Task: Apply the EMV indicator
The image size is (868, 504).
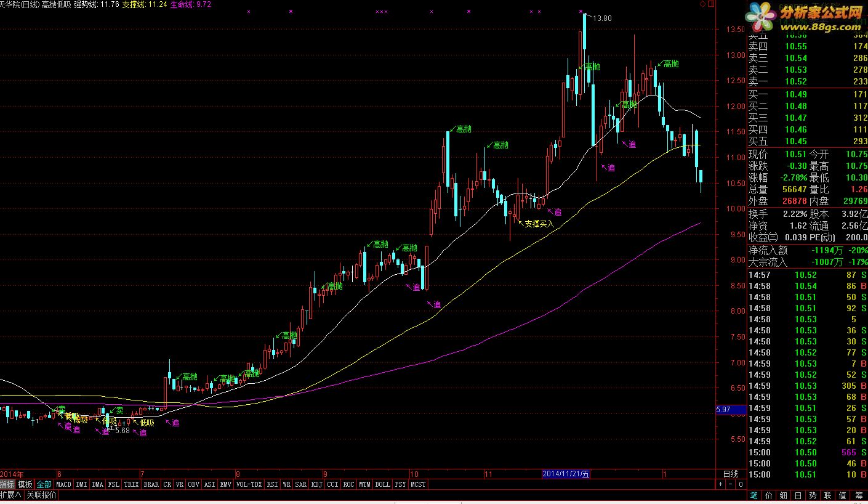Action: [226, 484]
